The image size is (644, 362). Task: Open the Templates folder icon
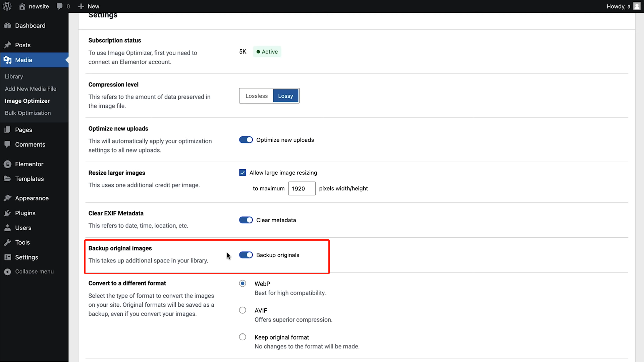click(8, 179)
